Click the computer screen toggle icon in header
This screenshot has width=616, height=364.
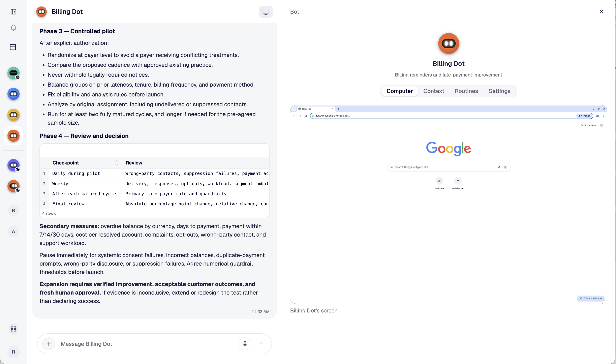[266, 12]
